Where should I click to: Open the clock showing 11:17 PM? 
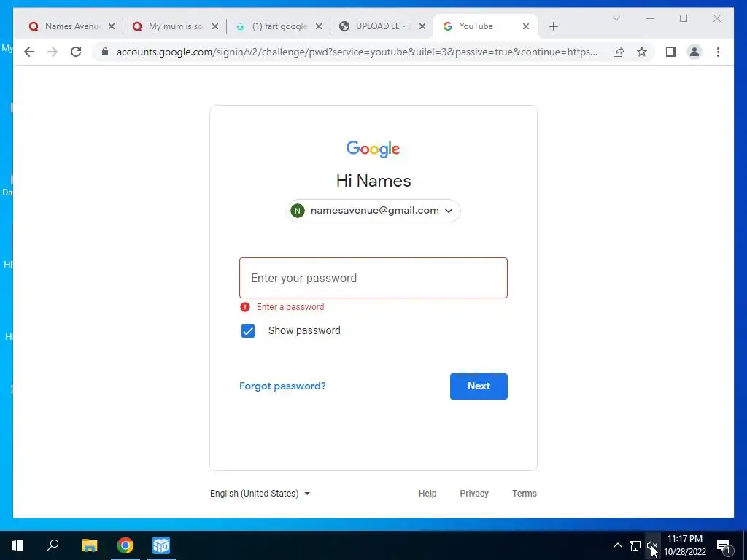pyautogui.click(x=684, y=545)
